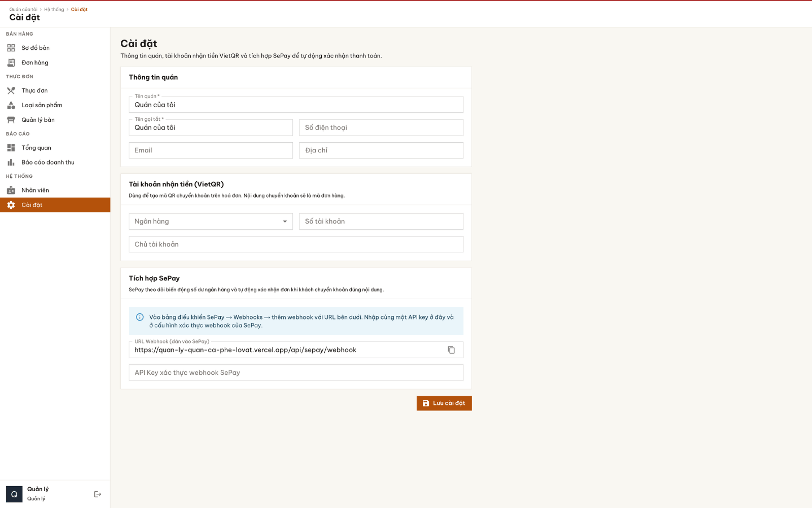The width and height of the screenshot is (812, 508).
Task: Click the Thông tin quán heading
Action: [x=153, y=77]
